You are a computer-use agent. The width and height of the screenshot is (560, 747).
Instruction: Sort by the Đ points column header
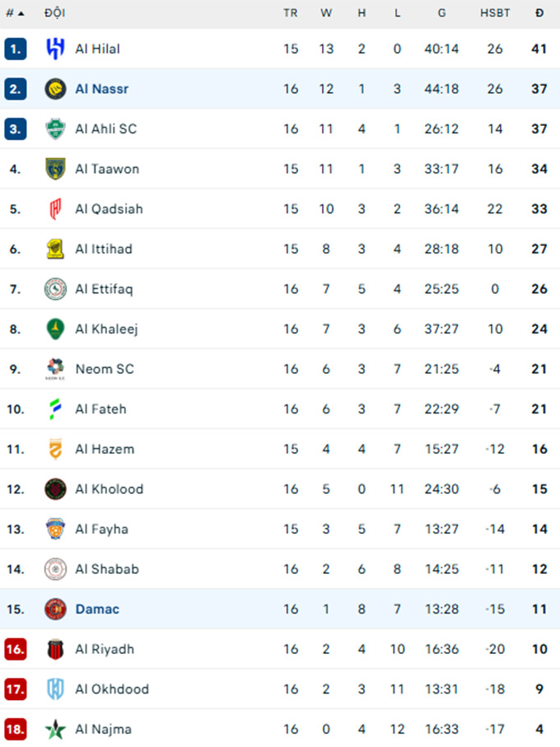click(539, 13)
